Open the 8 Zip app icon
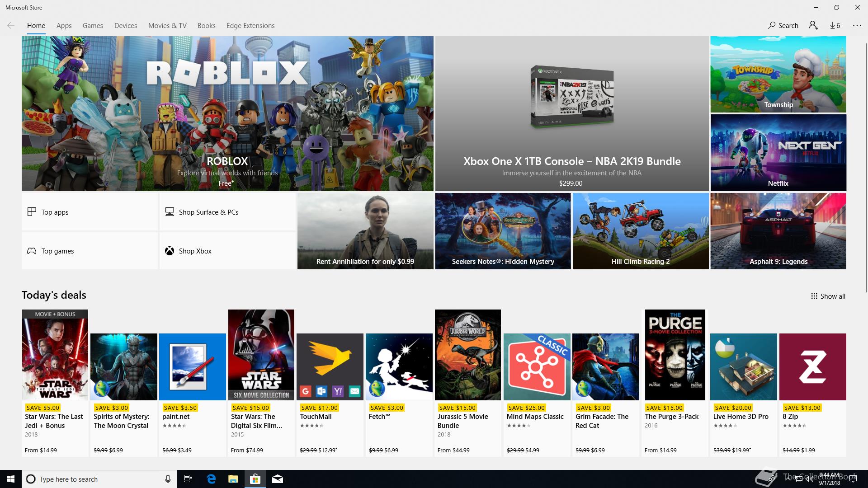The image size is (868, 488). point(813,367)
